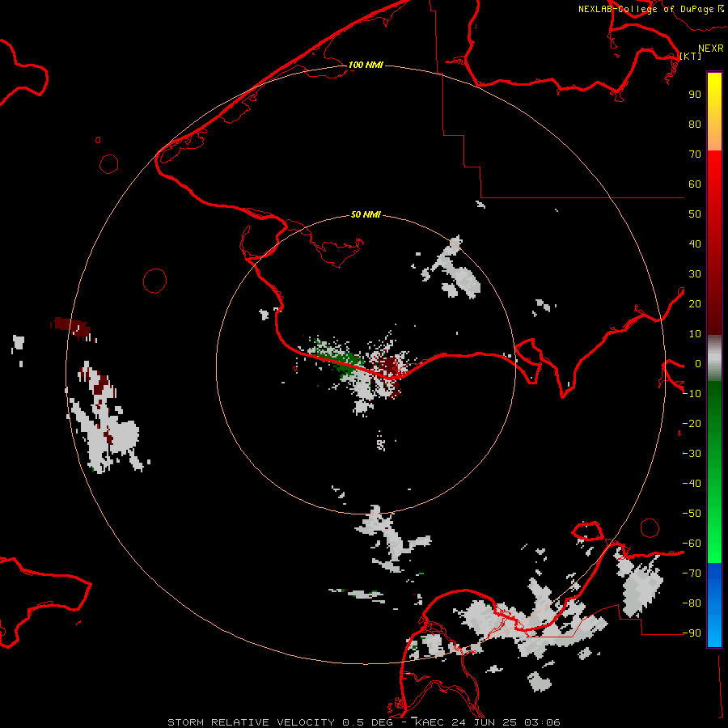This screenshot has height=728, width=728.
Task: Click the 40 value on velocity scale
Action: 695,243
